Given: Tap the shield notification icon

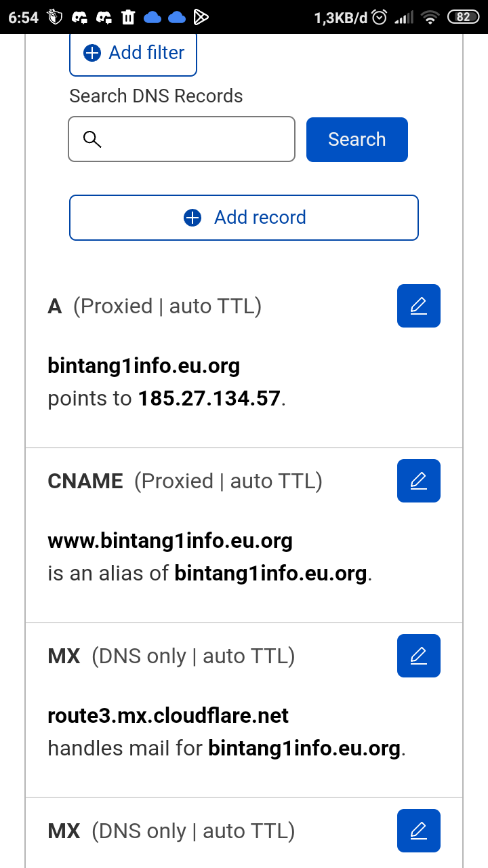Looking at the screenshot, I should [56, 18].
